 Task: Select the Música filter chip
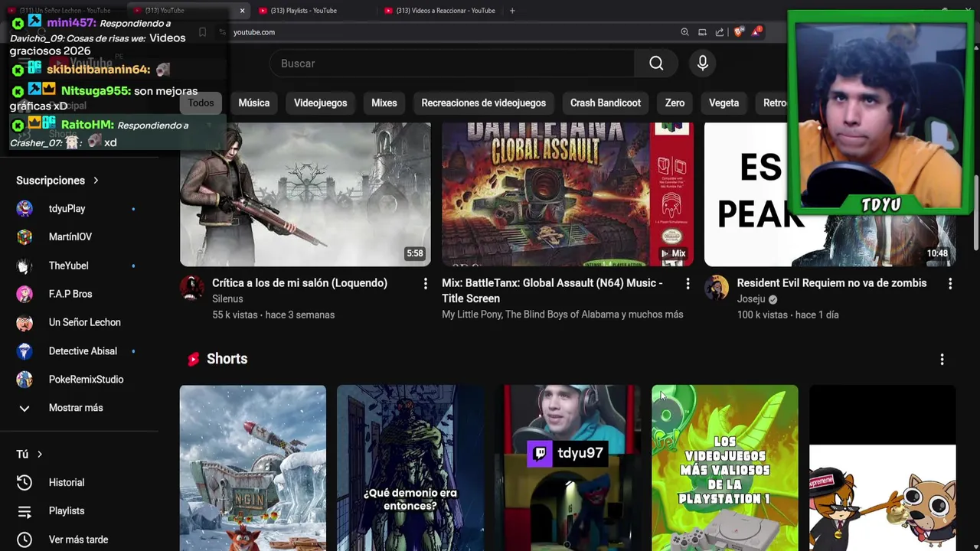coord(253,103)
